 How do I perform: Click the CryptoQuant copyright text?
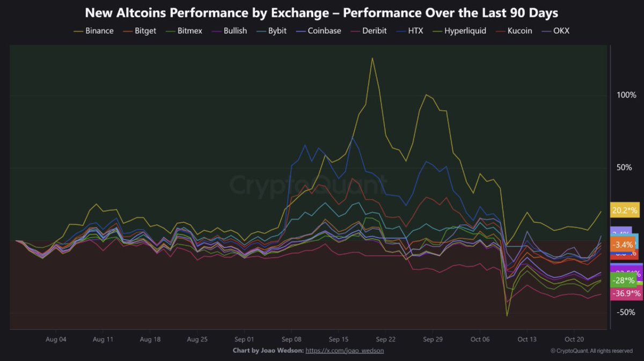tap(591, 351)
